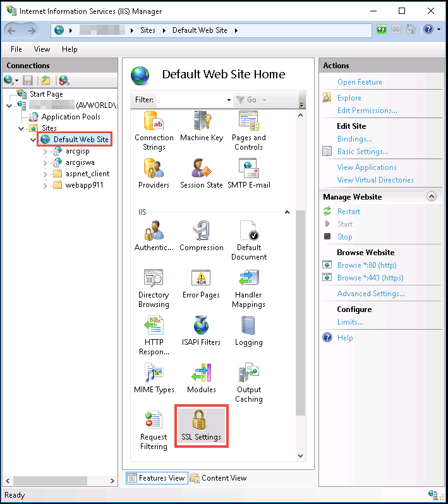Viewport: 448px width, 504px height.
Task: Expand the arcgisp application node
Action: (x=45, y=152)
